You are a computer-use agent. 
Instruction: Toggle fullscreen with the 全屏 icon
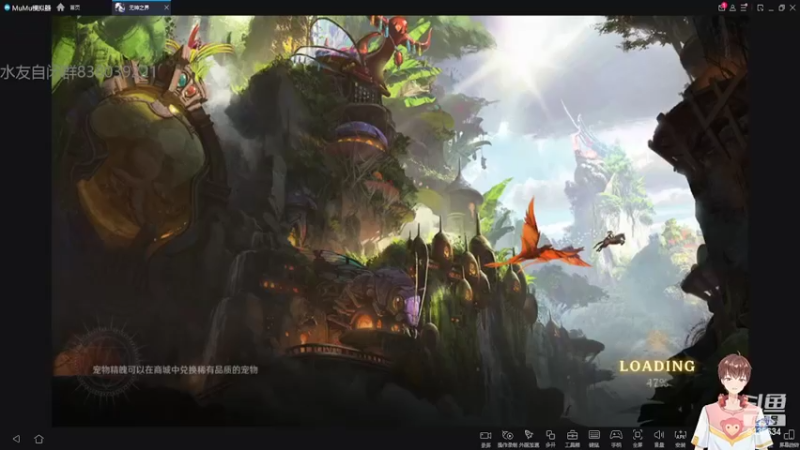[x=637, y=438]
